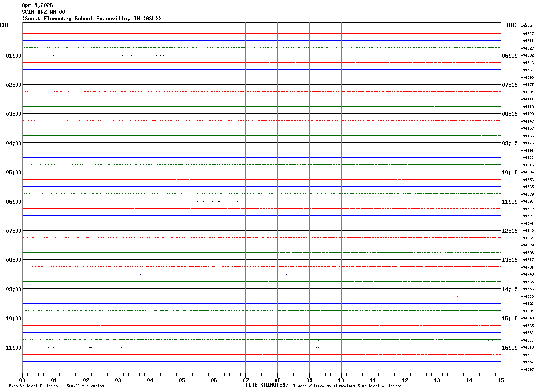Click minute tick label '13' on time axis

[x=437, y=380]
